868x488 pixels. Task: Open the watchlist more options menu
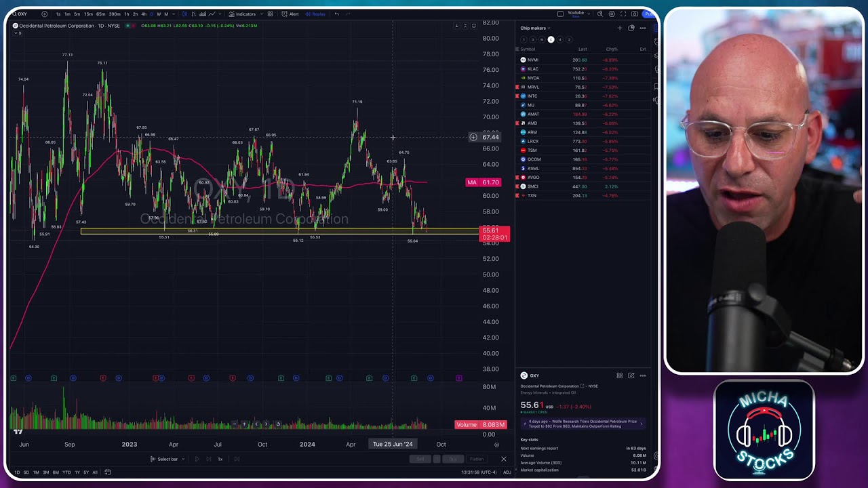click(643, 28)
